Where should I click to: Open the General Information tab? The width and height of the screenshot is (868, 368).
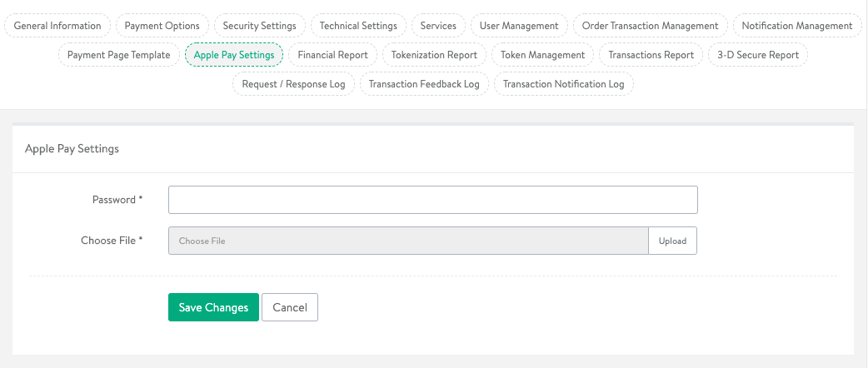coord(57,26)
